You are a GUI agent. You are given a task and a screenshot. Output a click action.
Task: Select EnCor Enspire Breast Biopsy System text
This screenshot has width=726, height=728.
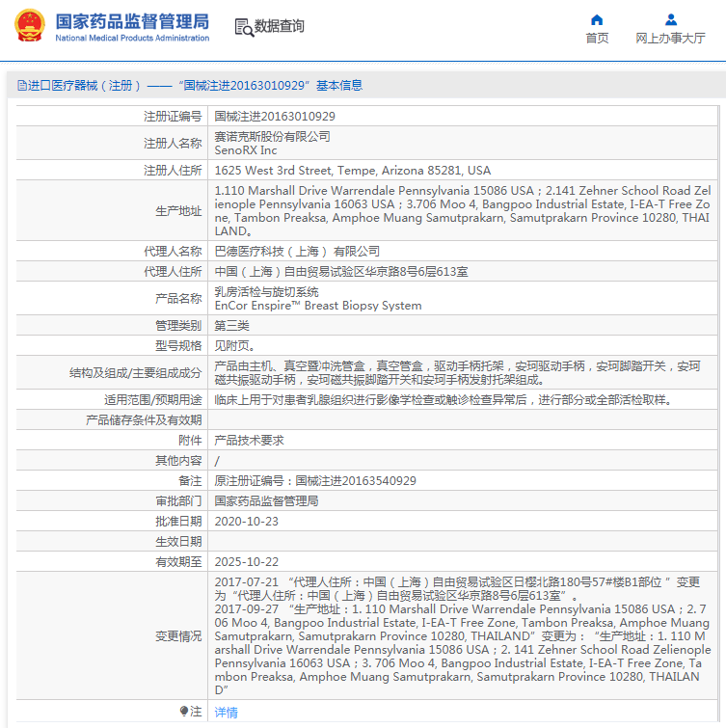[x=318, y=306]
